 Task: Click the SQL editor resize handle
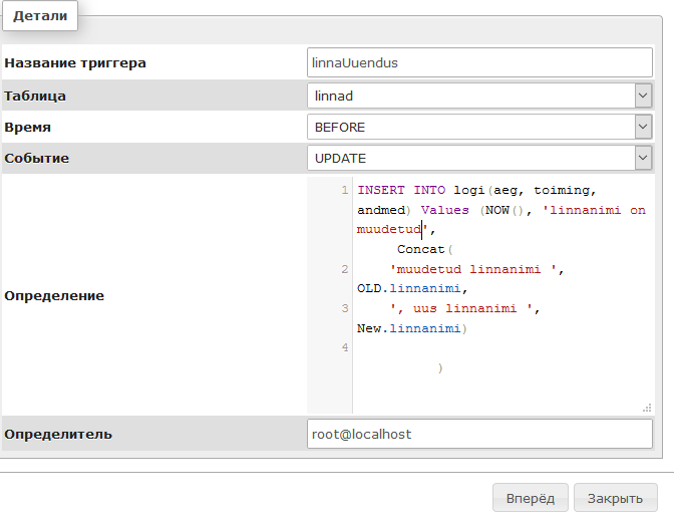(x=647, y=408)
